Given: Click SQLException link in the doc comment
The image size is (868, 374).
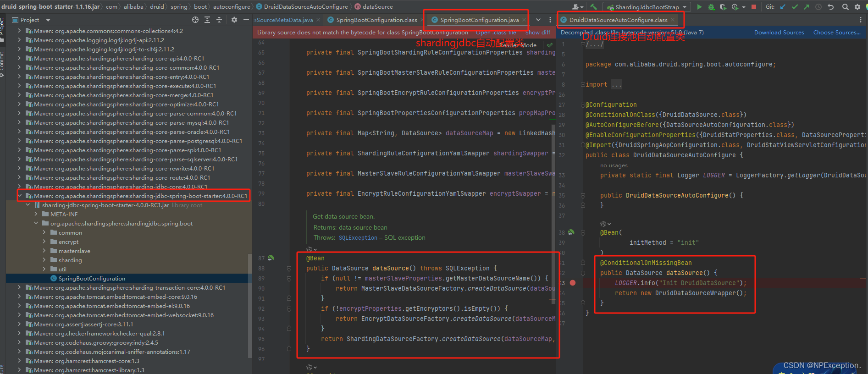Looking at the screenshot, I should tap(358, 238).
